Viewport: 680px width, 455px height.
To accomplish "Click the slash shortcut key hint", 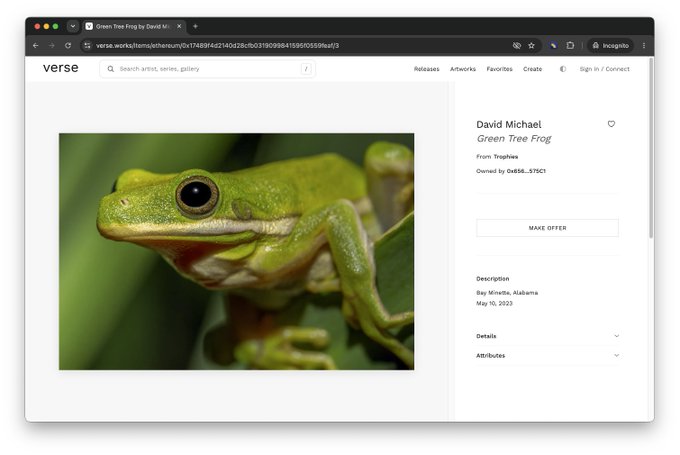I will 306,69.
